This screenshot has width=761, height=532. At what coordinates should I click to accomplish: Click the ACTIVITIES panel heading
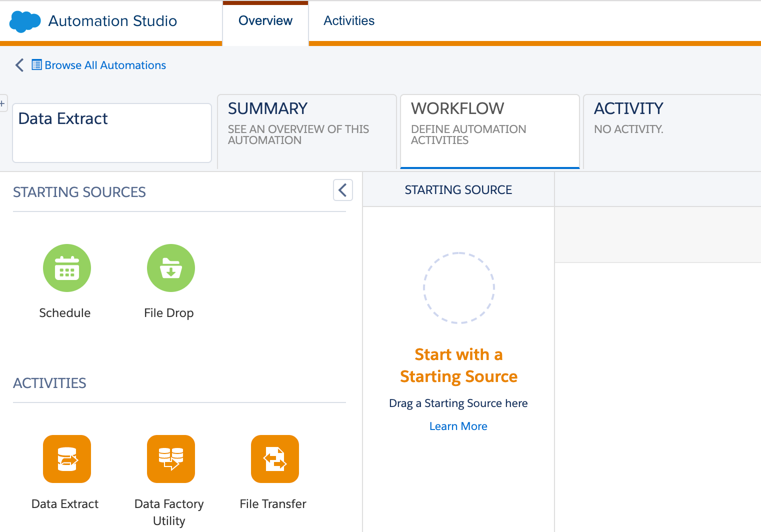pos(49,383)
